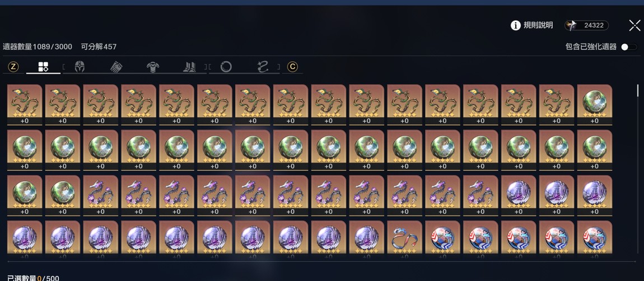The width and height of the screenshot is (644, 281).
Task: Close the salvage screen with the X
Action: coord(635,25)
